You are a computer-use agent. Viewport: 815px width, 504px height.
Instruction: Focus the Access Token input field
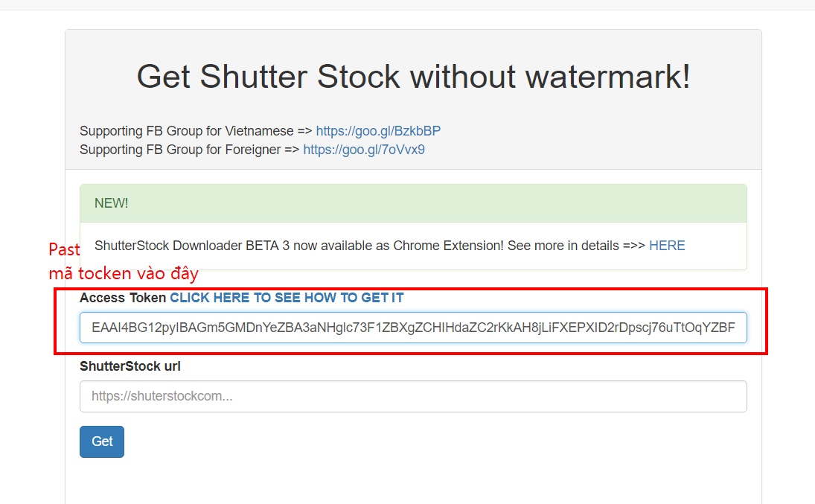[413, 328]
